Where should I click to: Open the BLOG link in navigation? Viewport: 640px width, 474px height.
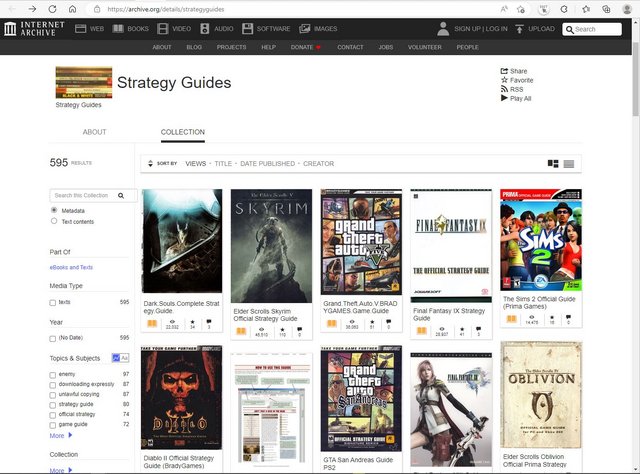pyautogui.click(x=194, y=47)
